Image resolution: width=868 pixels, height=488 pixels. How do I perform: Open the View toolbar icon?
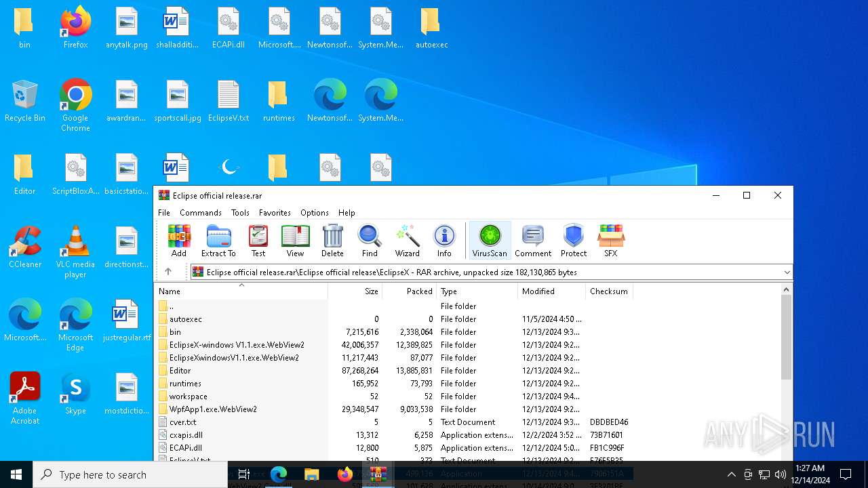295,241
